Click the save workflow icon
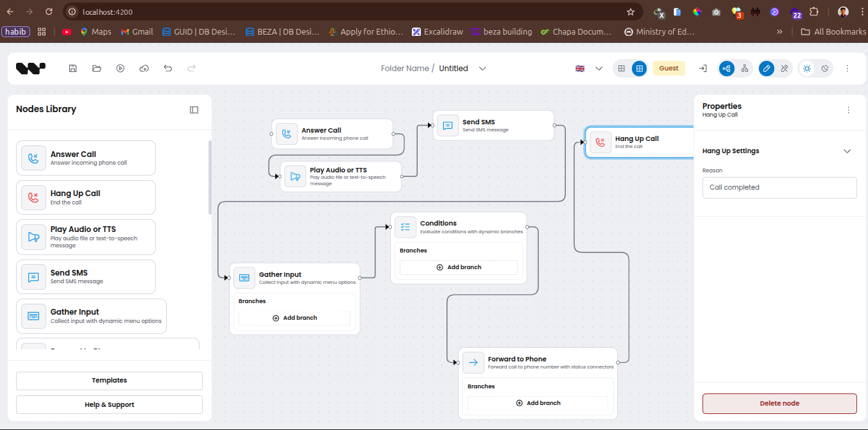This screenshot has height=430, width=868. 73,69
